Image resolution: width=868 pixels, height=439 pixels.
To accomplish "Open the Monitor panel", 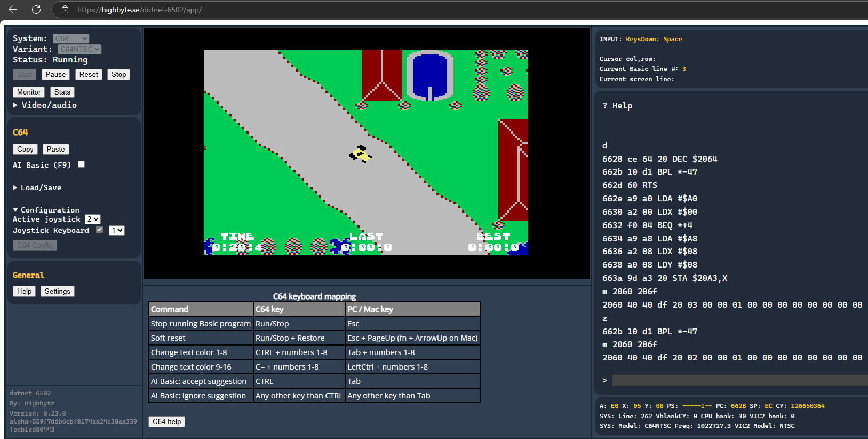I will [x=29, y=92].
